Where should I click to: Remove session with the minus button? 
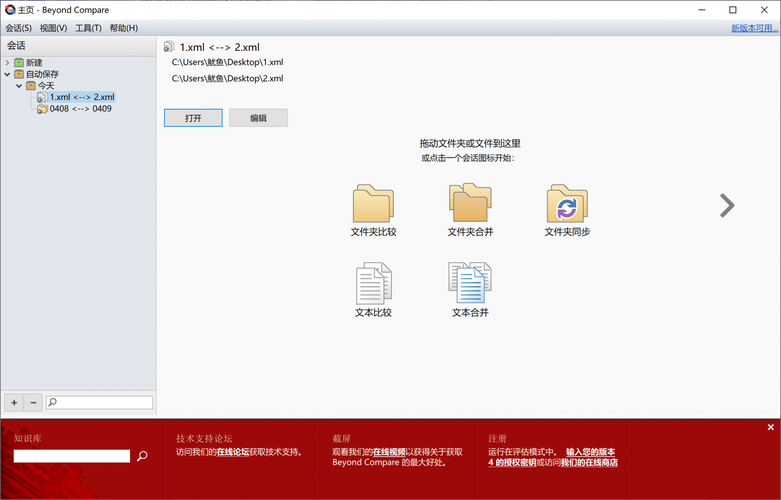pyautogui.click(x=33, y=402)
